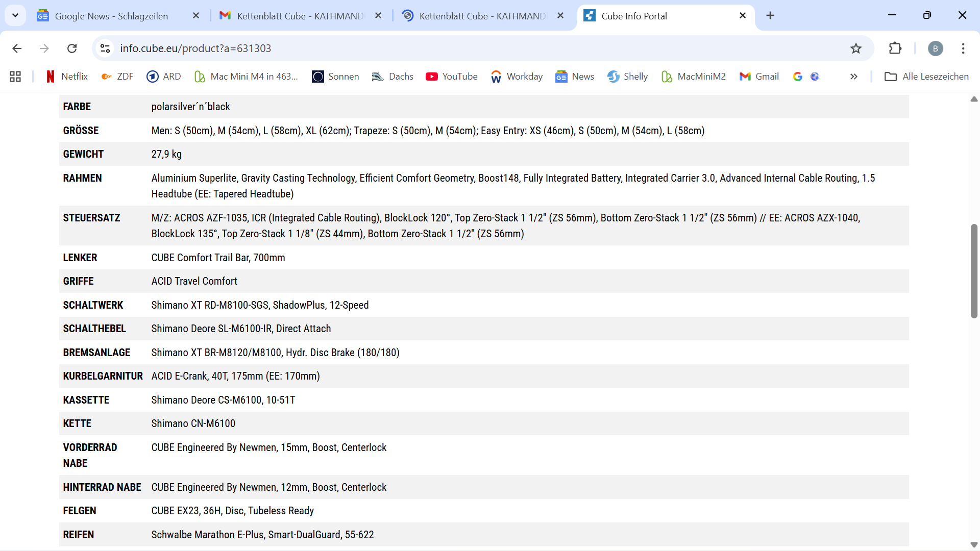980x551 pixels.
Task: Open the Chrome three-dot menu
Action: pyautogui.click(x=963, y=48)
